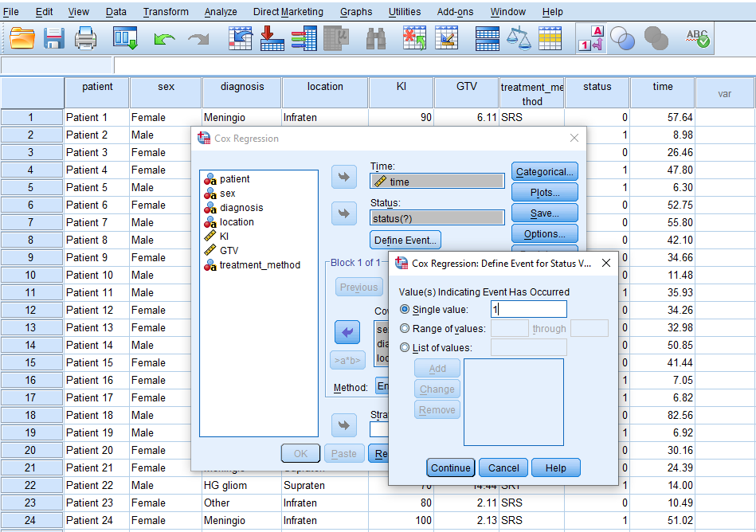Click cell Patient 5
756x532 pixels.
[96, 187]
